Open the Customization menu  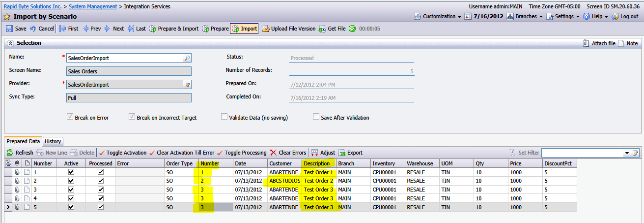(x=438, y=16)
